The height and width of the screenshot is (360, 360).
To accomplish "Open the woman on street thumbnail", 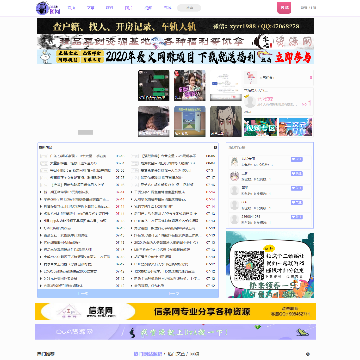I will point(190,85).
